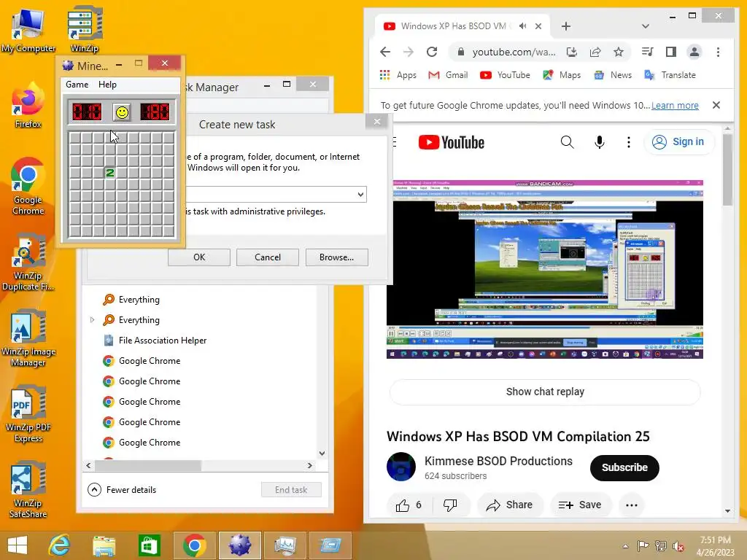This screenshot has height=560, width=747.
Task: Open Chrome media controls icon
Action: [x=648, y=52]
